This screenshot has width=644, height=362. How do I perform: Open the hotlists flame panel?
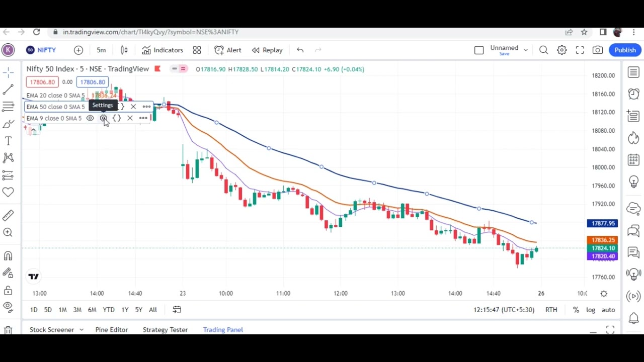(633, 138)
